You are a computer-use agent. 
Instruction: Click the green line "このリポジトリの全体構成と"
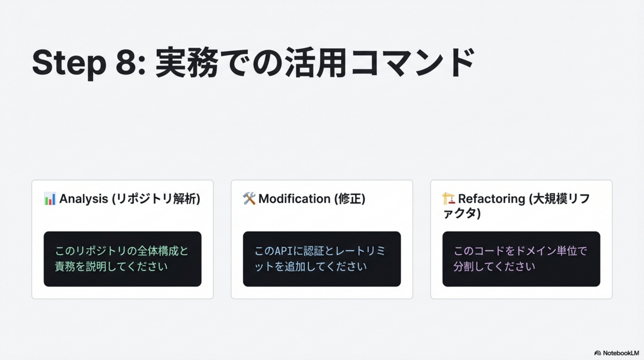(x=122, y=251)
